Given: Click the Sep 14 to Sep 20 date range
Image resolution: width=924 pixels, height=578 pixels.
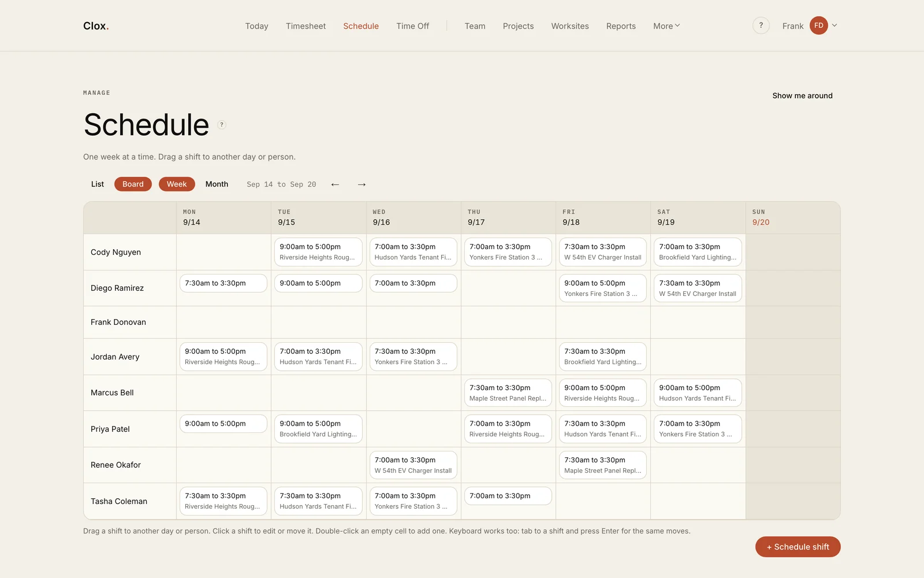Looking at the screenshot, I should (281, 184).
